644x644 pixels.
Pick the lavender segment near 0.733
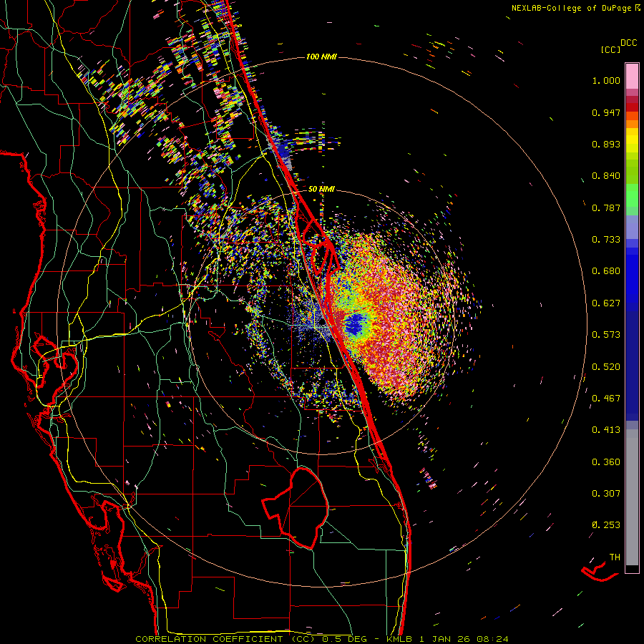pos(632,228)
